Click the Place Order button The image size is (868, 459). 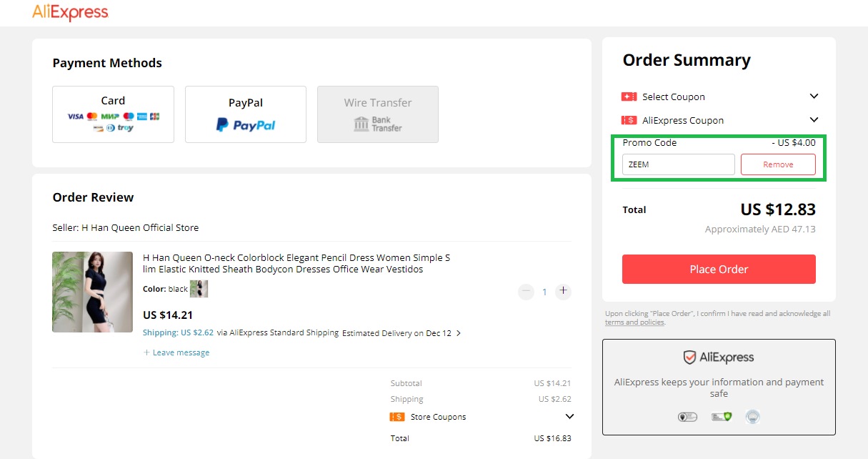[x=719, y=269]
